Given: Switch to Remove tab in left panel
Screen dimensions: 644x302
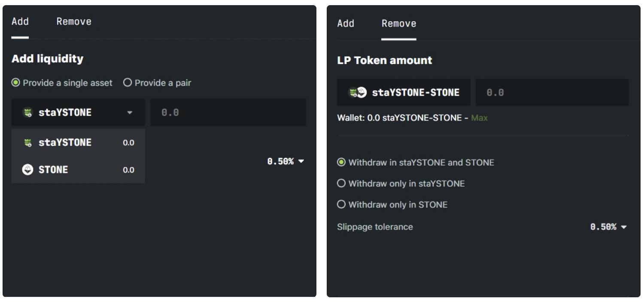Looking at the screenshot, I should pyautogui.click(x=74, y=21).
